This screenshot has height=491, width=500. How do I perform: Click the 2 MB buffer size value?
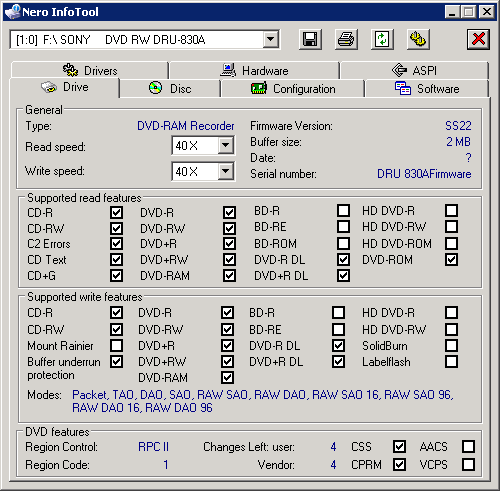(x=459, y=142)
